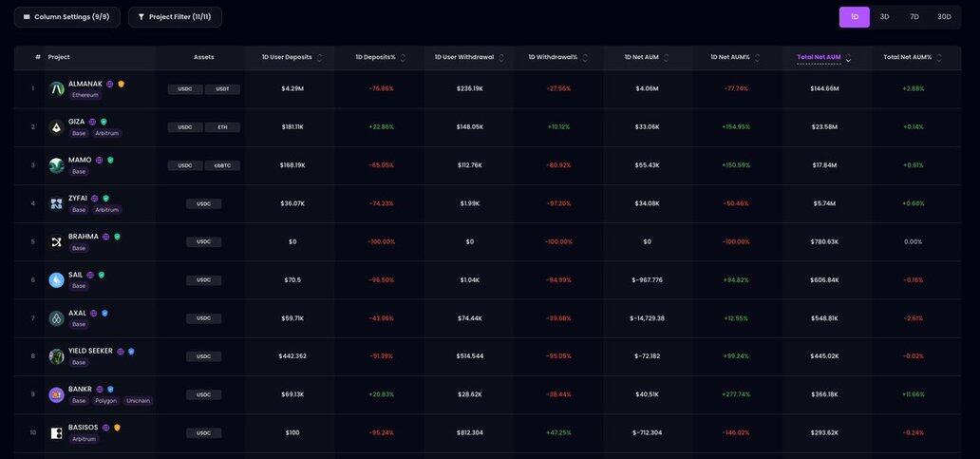
Task: Click the globe icon next to MAMO
Action: [x=99, y=161]
